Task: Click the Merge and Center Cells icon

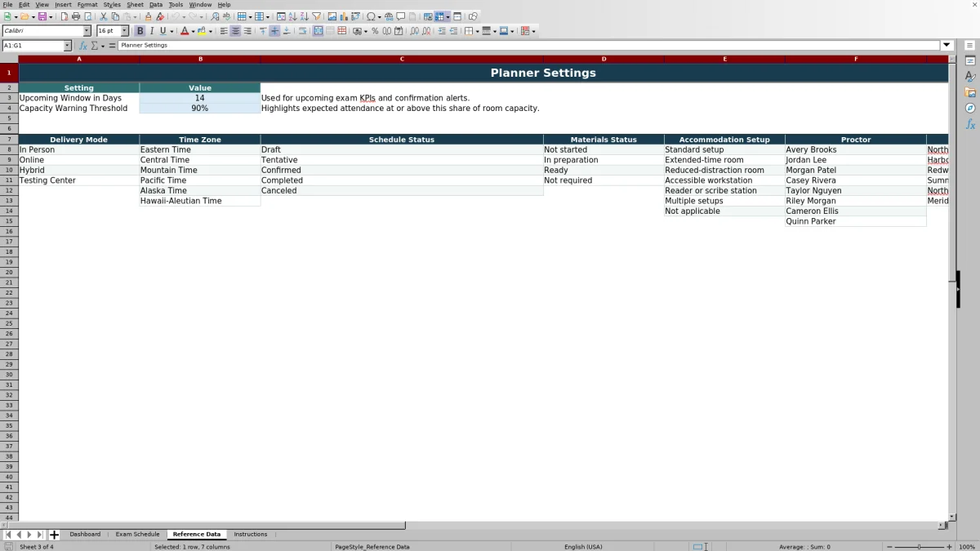Action: pyautogui.click(x=318, y=31)
